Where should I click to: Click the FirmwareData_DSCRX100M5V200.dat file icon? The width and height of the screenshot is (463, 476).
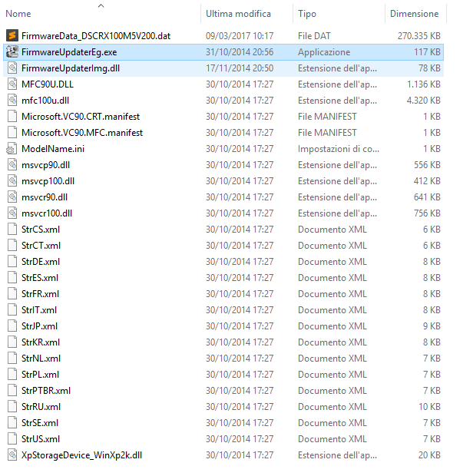[x=12, y=36]
